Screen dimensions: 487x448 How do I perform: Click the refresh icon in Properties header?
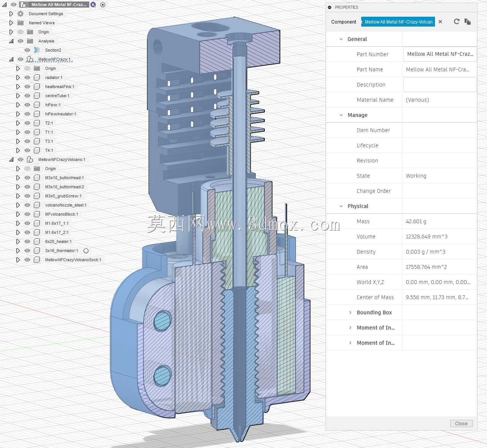(456, 22)
